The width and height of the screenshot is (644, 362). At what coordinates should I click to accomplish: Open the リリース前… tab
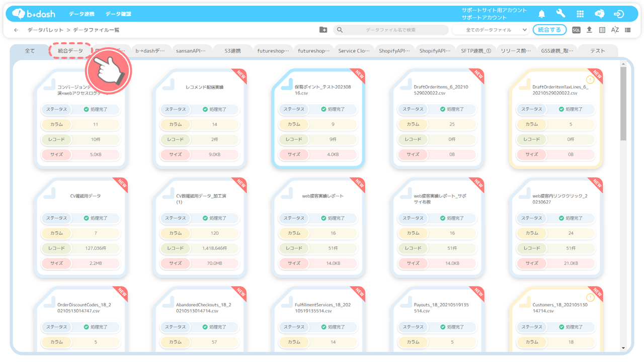(516, 51)
